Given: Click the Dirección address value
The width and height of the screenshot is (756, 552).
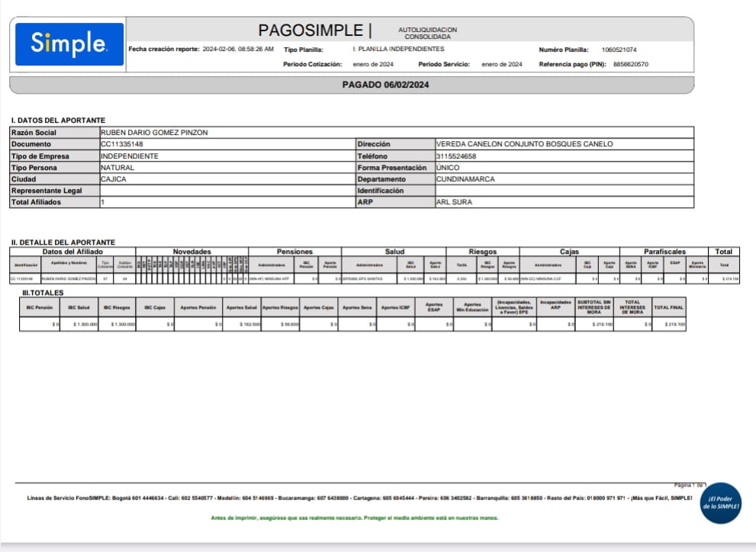Looking at the screenshot, I should tap(524, 144).
